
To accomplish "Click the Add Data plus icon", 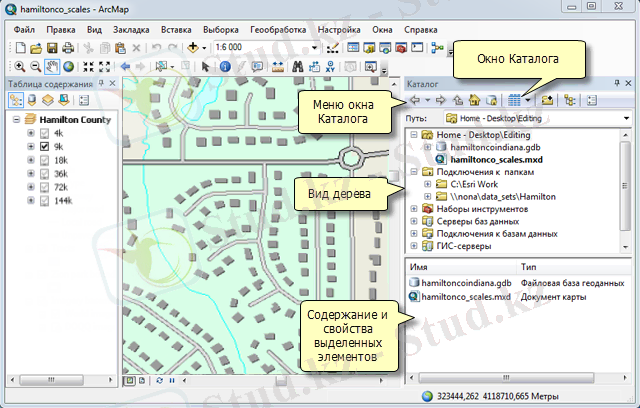I will [193, 48].
